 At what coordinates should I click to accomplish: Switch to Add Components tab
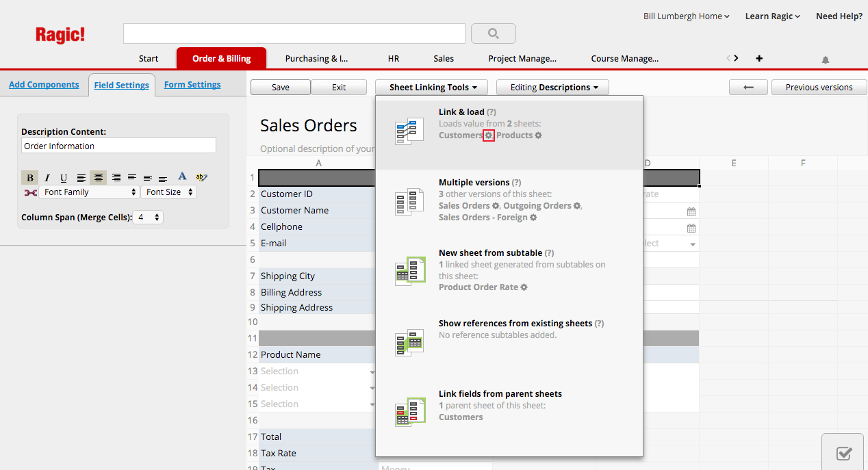click(x=44, y=85)
